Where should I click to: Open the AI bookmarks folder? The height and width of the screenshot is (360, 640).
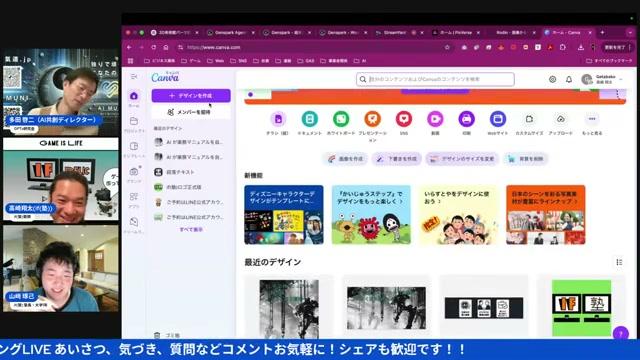point(360,61)
